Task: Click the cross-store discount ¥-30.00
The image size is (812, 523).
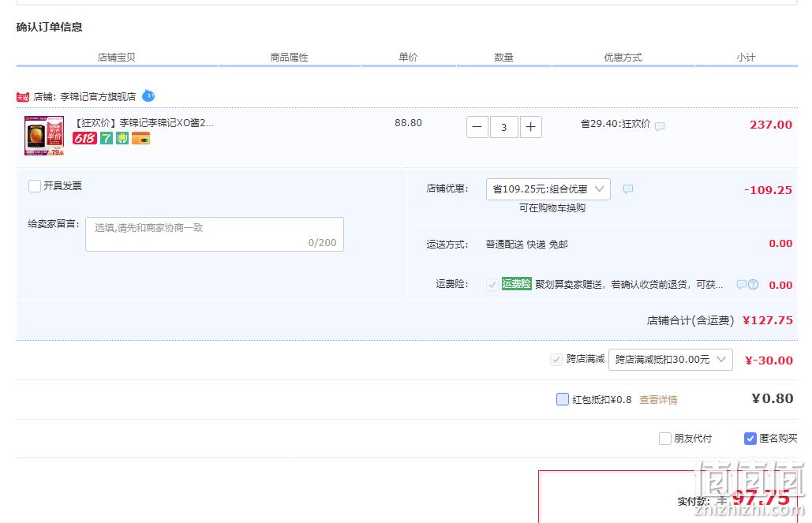Action: click(769, 360)
